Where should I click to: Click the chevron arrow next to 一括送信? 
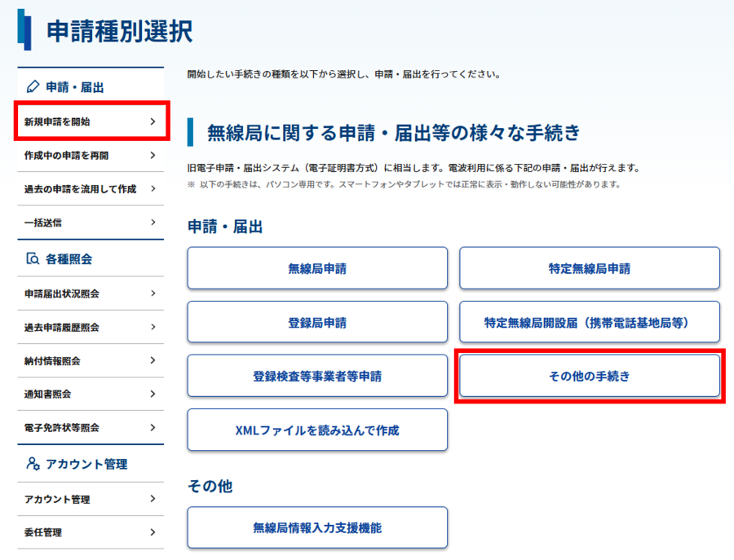point(153,222)
